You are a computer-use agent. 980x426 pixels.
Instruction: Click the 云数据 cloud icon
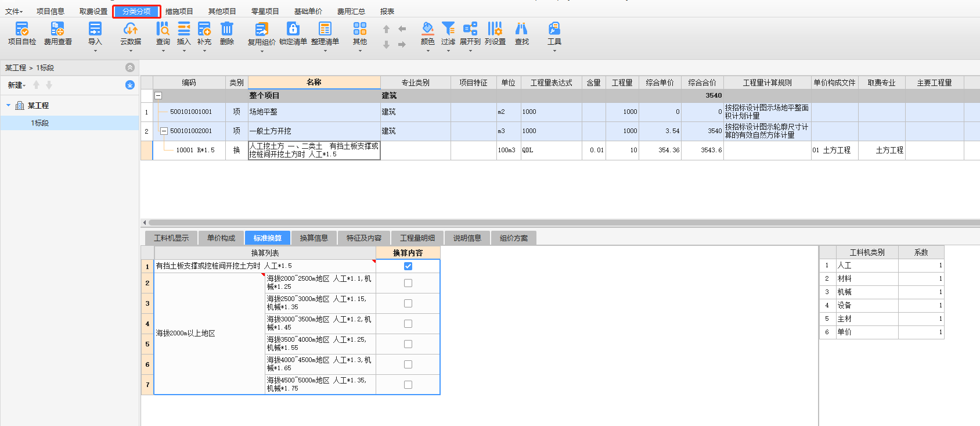(131, 29)
